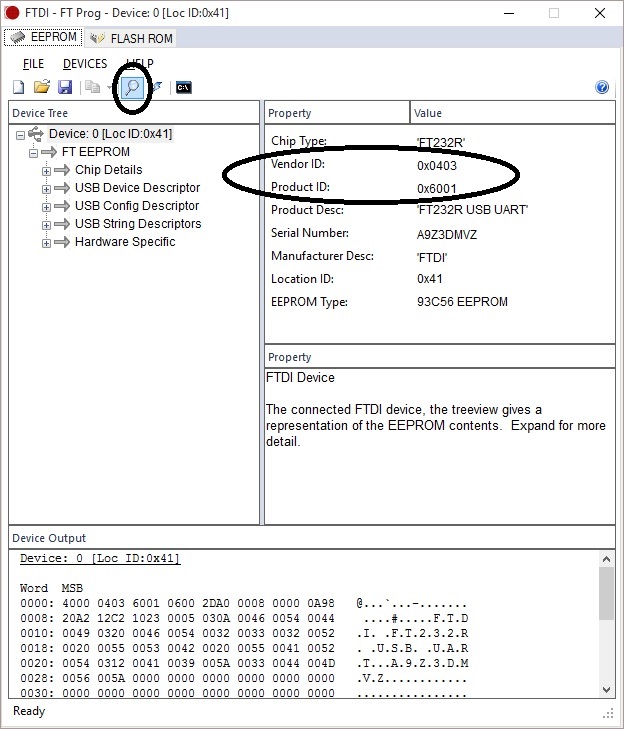Open the command line console icon

coord(184,87)
